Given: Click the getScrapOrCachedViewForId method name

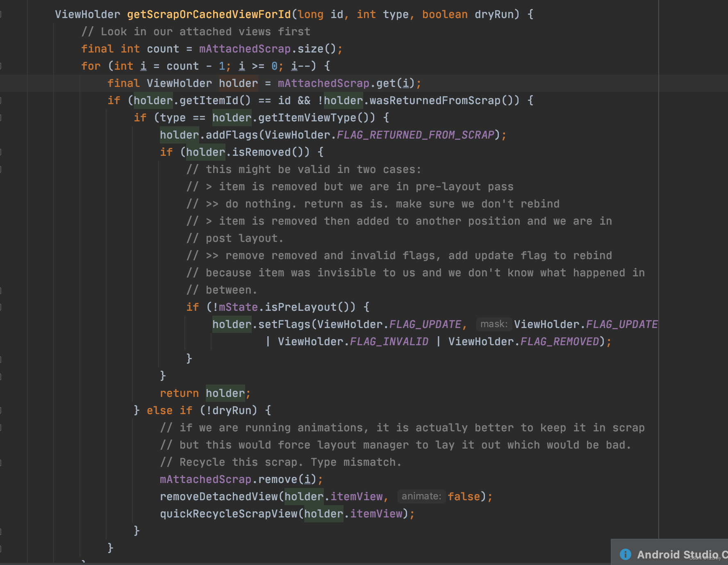Looking at the screenshot, I should point(209,14).
